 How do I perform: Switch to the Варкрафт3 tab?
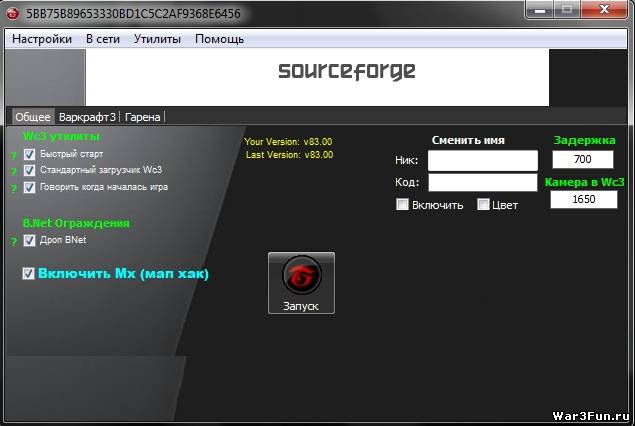click(87, 117)
